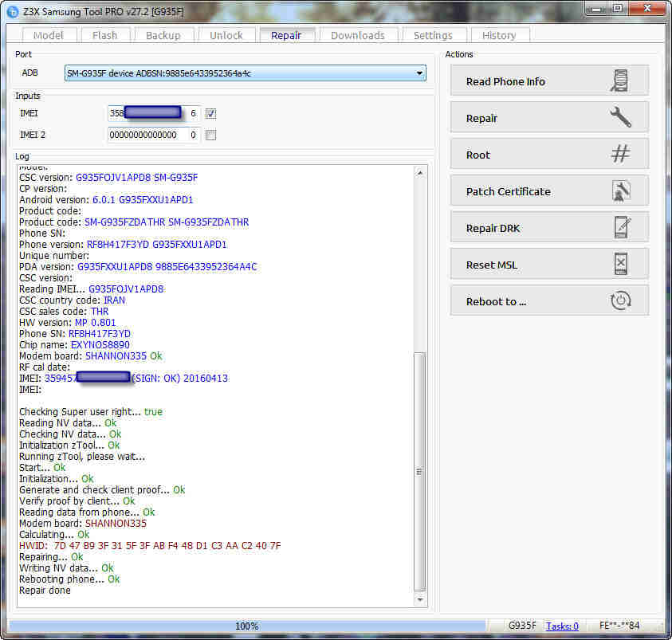672x640 pixels.
Task: Click 'CSC country code: IRAN' log line
Action: [72, 300]
